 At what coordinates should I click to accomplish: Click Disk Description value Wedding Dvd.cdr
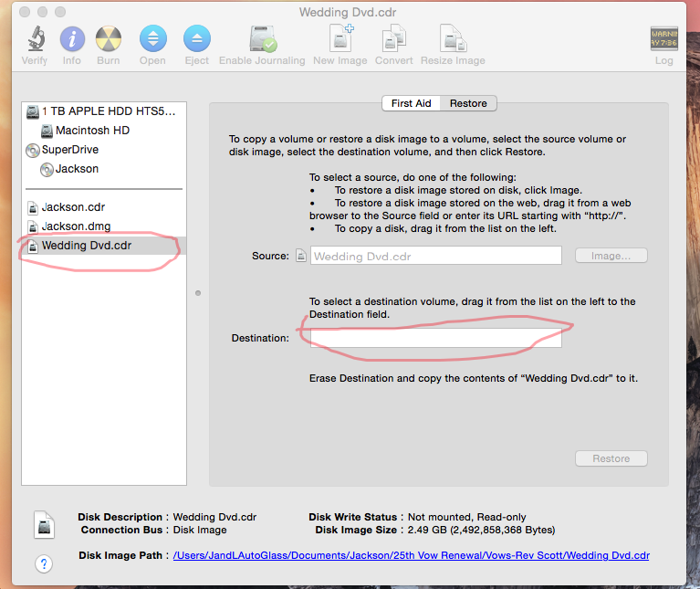pos(214,517)
